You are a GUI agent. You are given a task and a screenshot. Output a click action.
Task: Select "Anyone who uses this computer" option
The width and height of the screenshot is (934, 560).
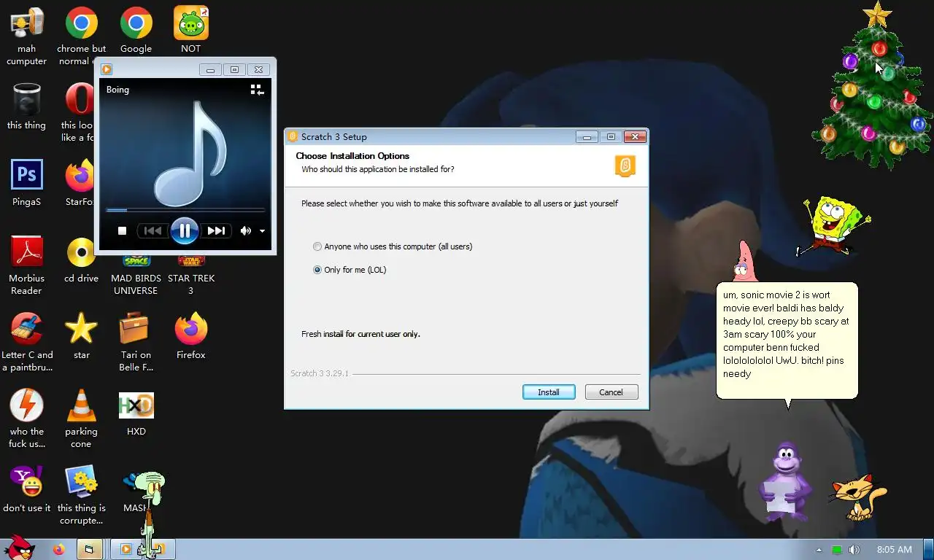coord(393,246)
